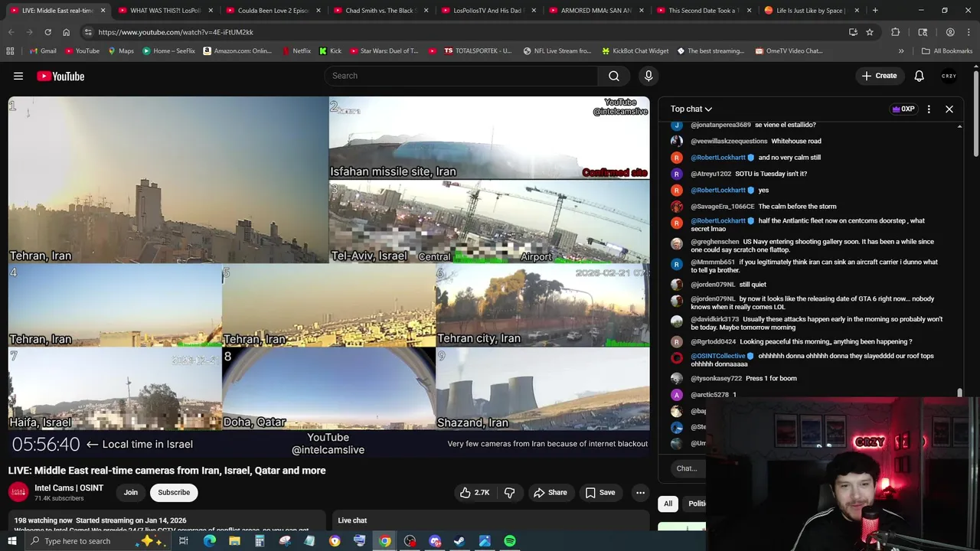The width and height of the screenshot is (980, 551).
Task: Open Chrome extensions puzzle icon
Action: [x=895, y=32]
